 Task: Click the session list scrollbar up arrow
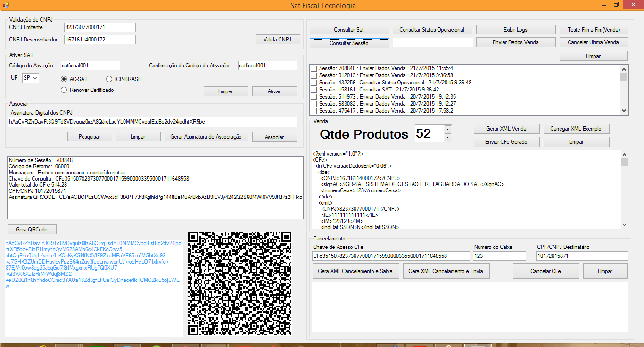(x=624, y=69)
